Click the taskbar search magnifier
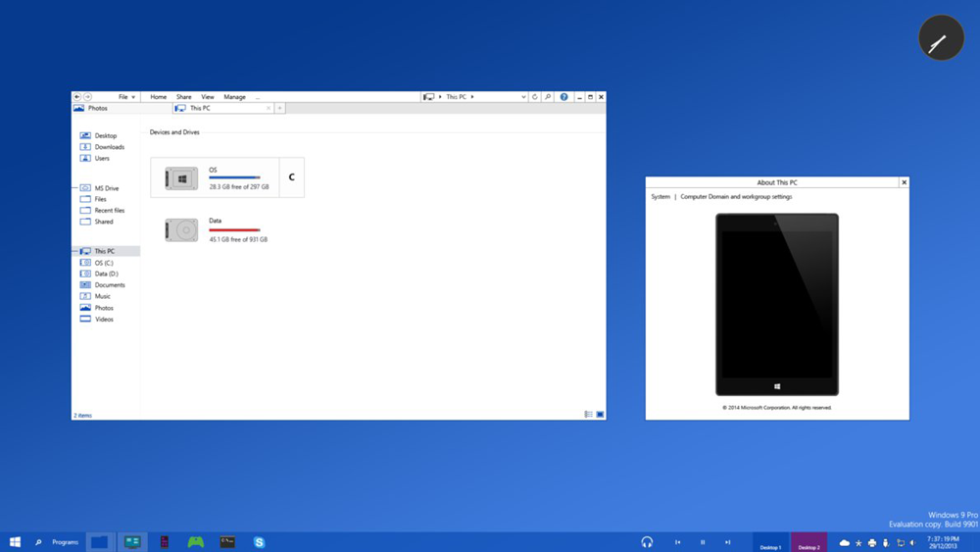The height and width of the screenshot is (552, 980). pos(38,542)
